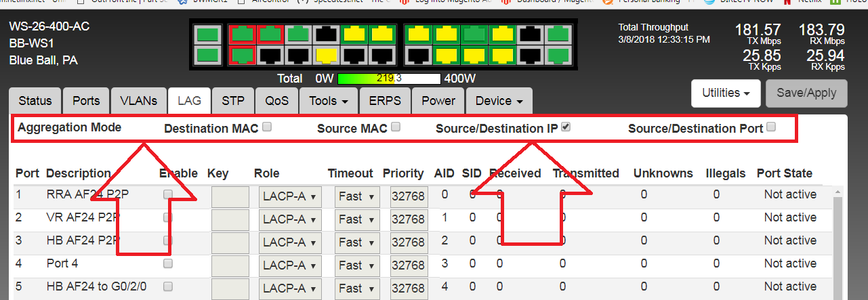Open the Tools dropdown menu
868x300 pixels.
(x=329, y=101)
